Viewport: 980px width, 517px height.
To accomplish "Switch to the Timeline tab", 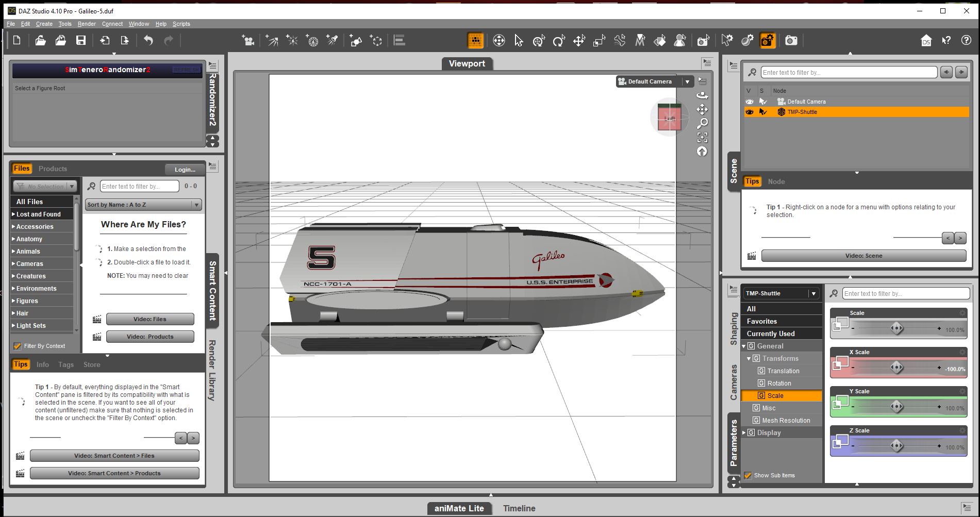I will click(519, 508).
